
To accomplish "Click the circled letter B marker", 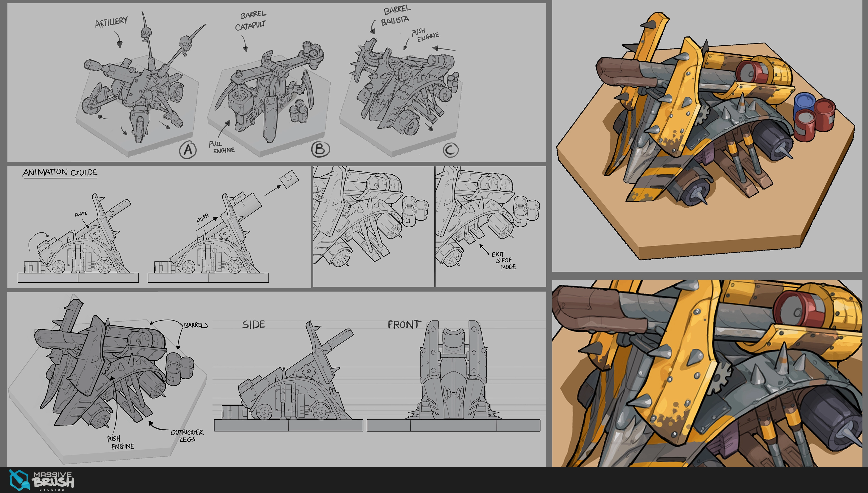I will coord(320,149).
